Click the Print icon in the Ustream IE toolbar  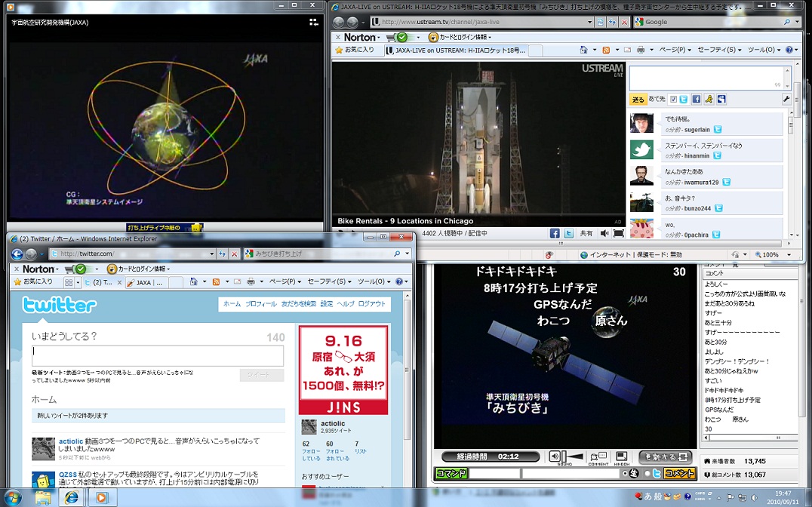pyautogui.click(x=641, y=50)
